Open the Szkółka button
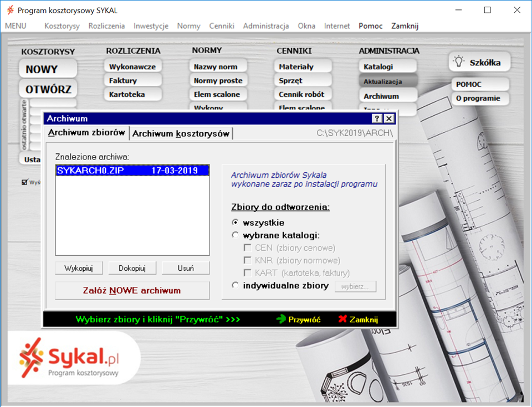The width and height of the screenshot is (532, 407). pyautogui.click(x=479, y=62)
